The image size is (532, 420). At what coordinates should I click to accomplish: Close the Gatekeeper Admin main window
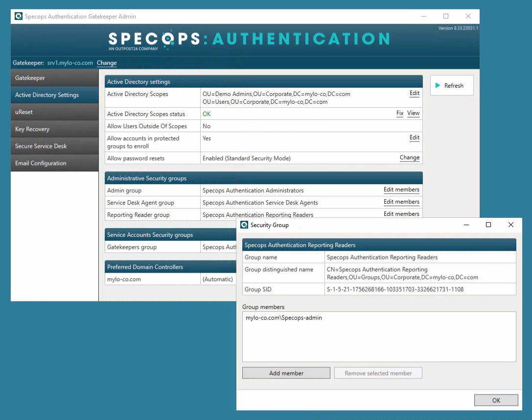(468, 16)
